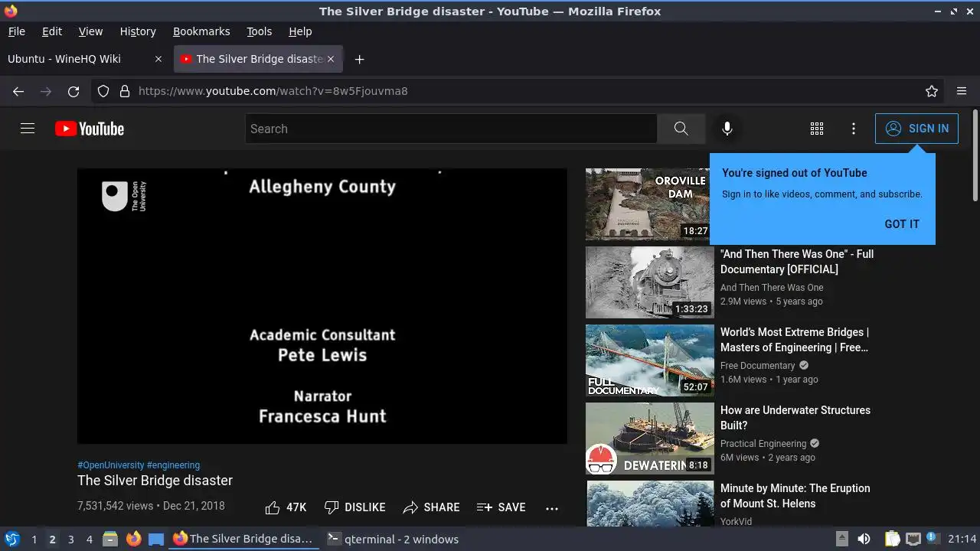
Task: Open the View menu
Action: pyautogui.click(x=90, y=31)
